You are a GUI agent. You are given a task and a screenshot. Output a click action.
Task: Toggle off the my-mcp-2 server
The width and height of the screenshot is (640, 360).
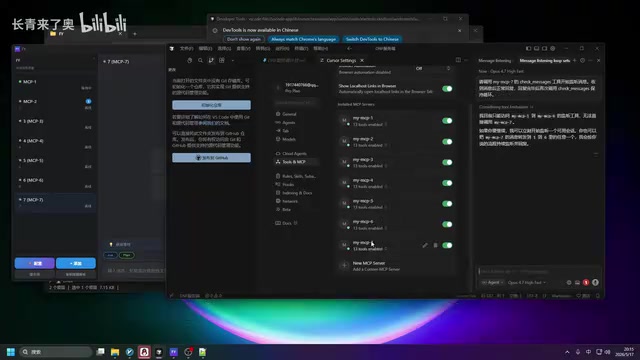point(447,142)
